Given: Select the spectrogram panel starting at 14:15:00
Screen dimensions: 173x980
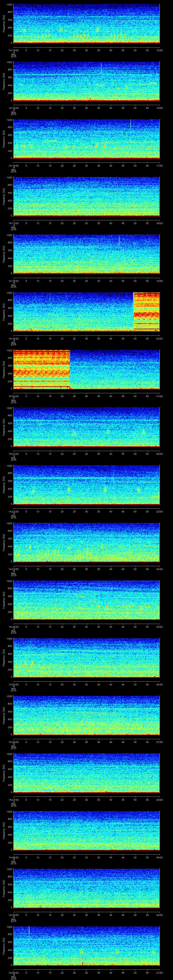Looking at the screenshot, I should click(86, 81).
